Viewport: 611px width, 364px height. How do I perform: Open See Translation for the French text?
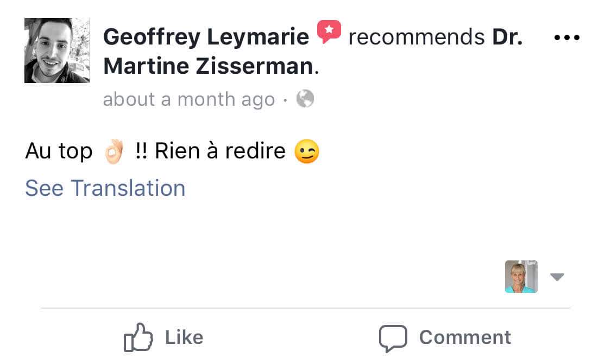point(104,188)
